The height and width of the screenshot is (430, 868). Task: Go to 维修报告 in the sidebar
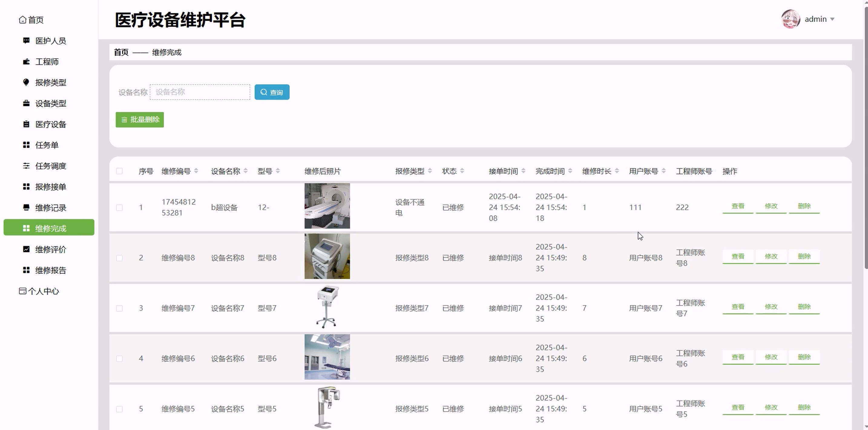tap(51, 270)
